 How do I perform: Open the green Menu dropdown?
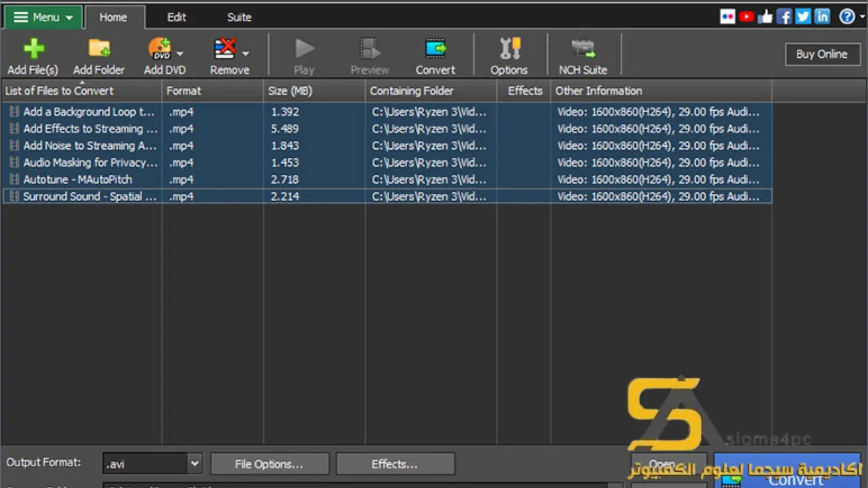coord(43,17)
